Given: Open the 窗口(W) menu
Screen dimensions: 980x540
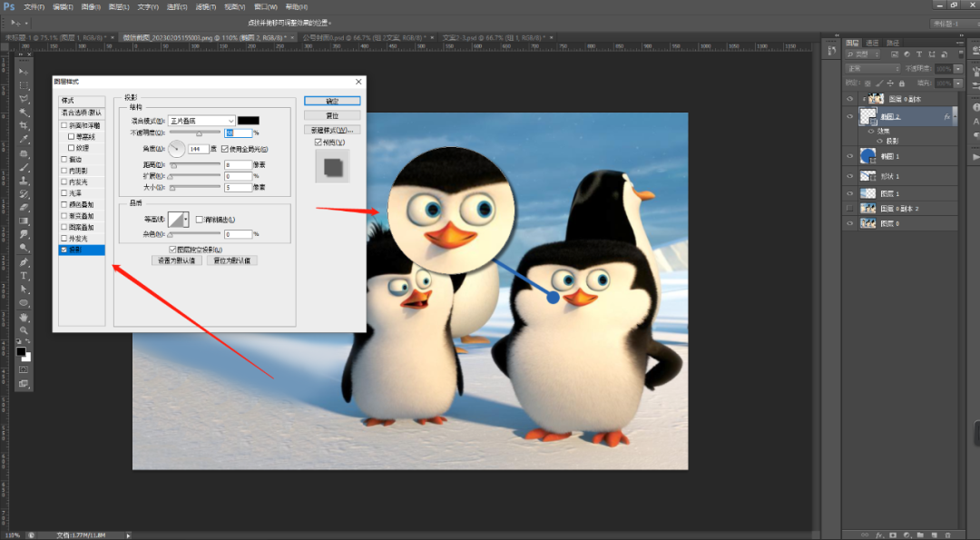Looking at the screenshot, I should [266, 7].
